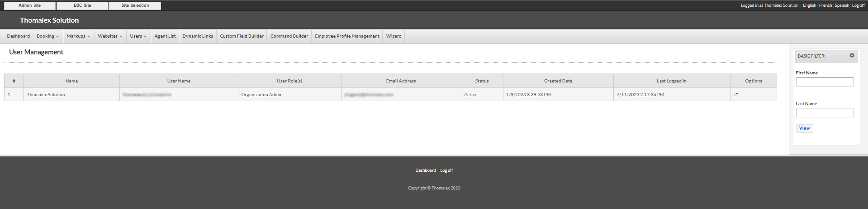Click the Last Logged In column header

pyautogui.click(x=672, y=81)
